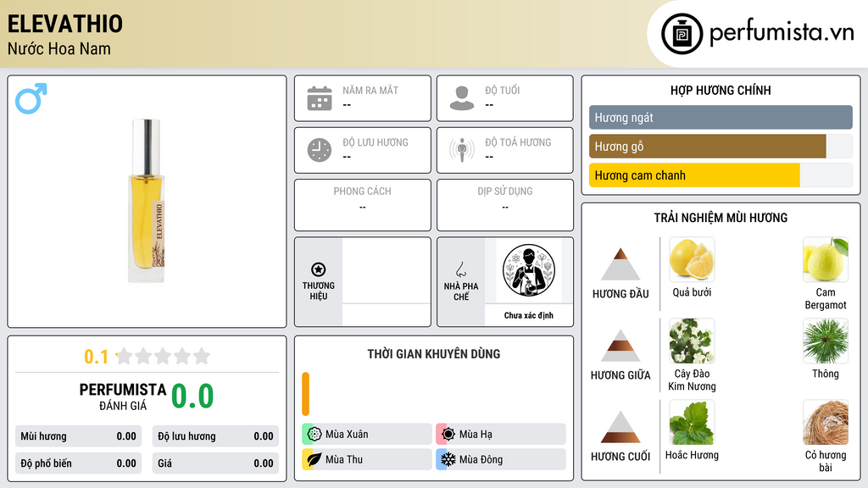The height and width of the screenshot is (488, 868).
Task: Click the person icon for Độ tuổi
Action: coord(462,98)
